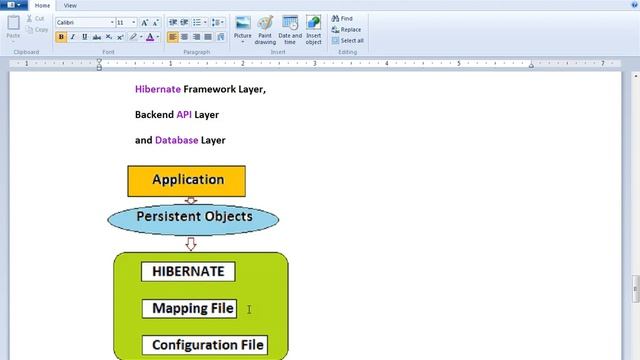The width and height of the screenshot is (640, 360).
Task: Insert Date and time
Action: click(x=290, y=30)
